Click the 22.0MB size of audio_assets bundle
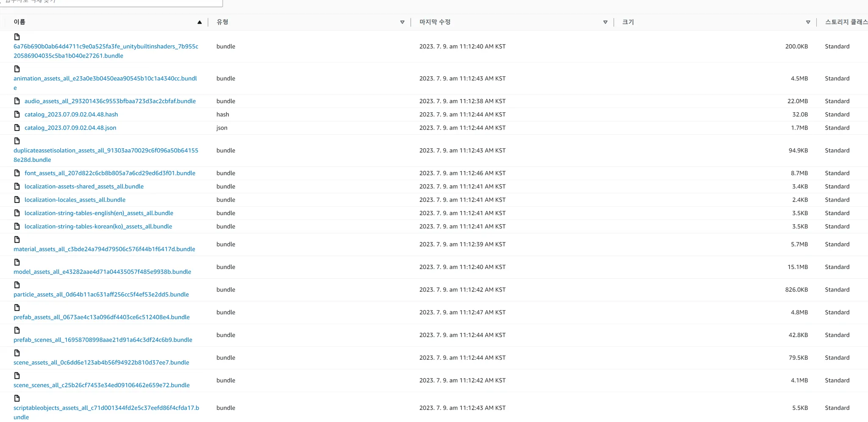The height and width of the screenshot is (422, 868). [798, 101]
